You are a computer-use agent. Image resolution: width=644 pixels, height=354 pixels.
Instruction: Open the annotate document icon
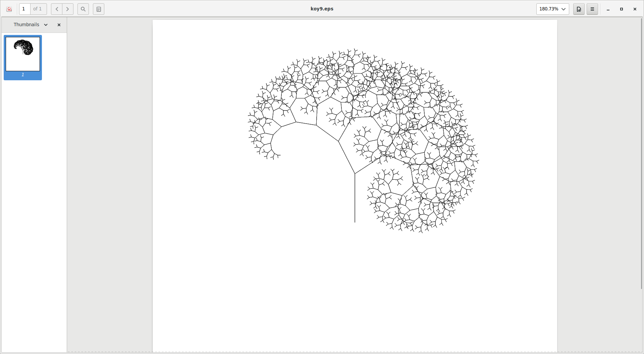[x=579, y=9]
